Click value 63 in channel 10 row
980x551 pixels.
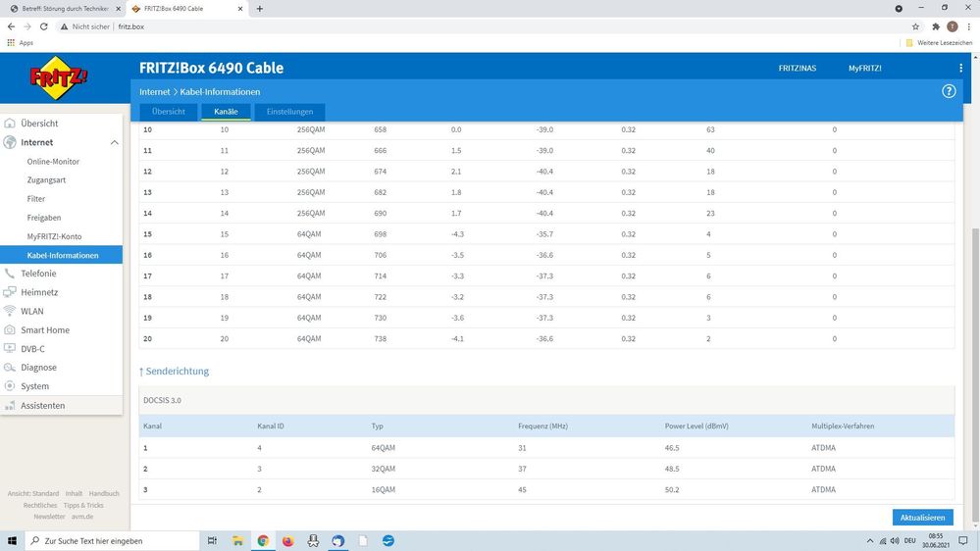click(710, 130)
